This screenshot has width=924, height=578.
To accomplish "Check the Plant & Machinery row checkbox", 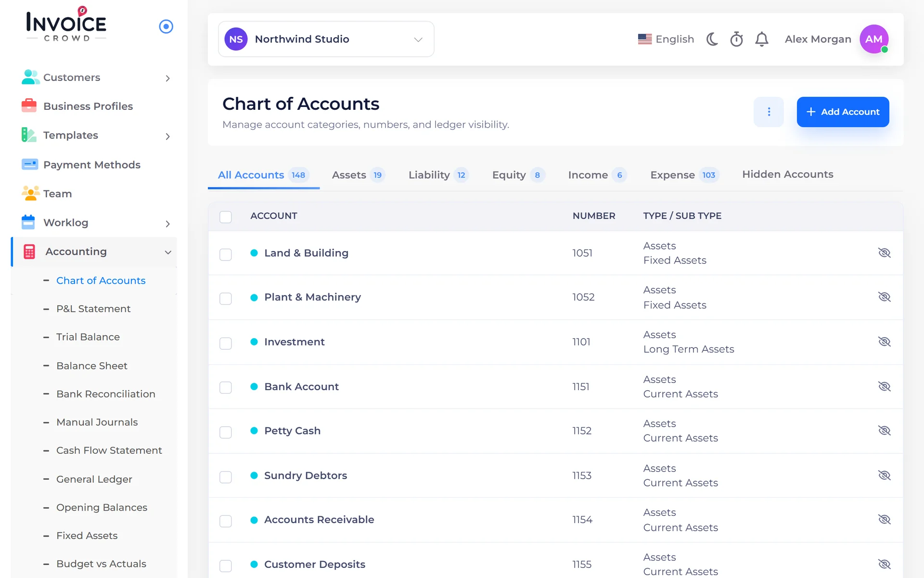I will (226, 299).
